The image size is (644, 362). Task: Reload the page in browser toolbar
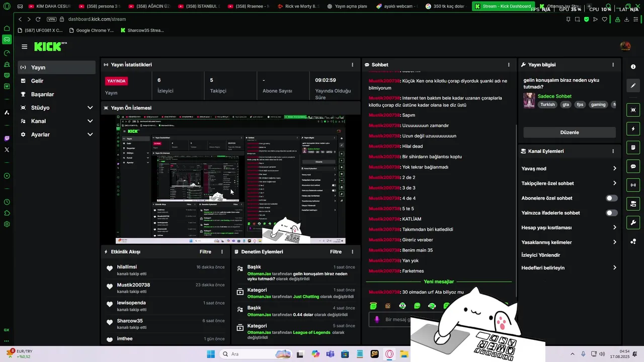coord(38,19)
